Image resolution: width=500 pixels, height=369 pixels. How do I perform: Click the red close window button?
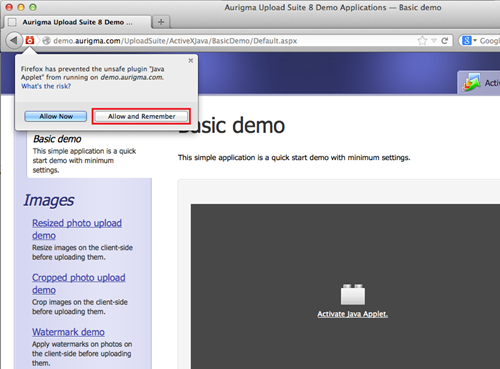click(9, 7)
